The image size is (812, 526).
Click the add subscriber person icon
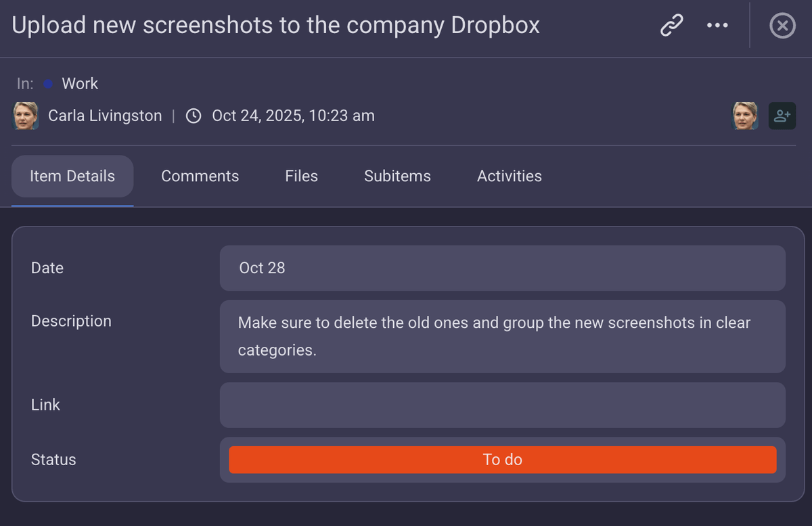click(782, 116)
